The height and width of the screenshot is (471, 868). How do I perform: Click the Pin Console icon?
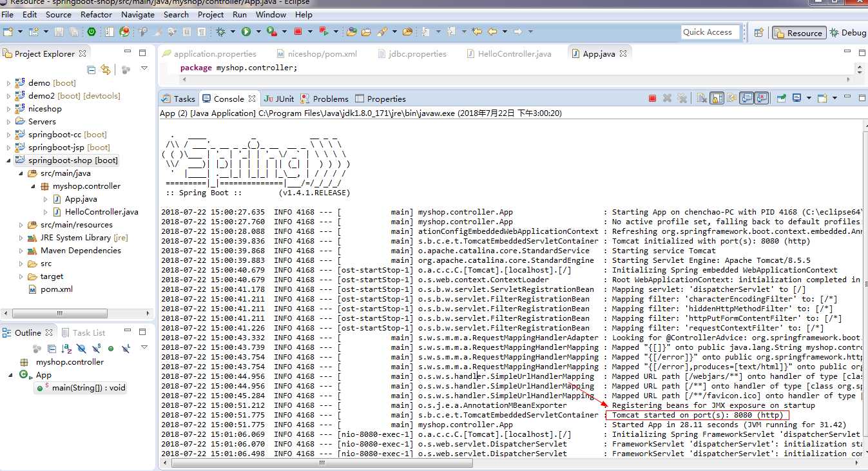(x=781, y=98)
